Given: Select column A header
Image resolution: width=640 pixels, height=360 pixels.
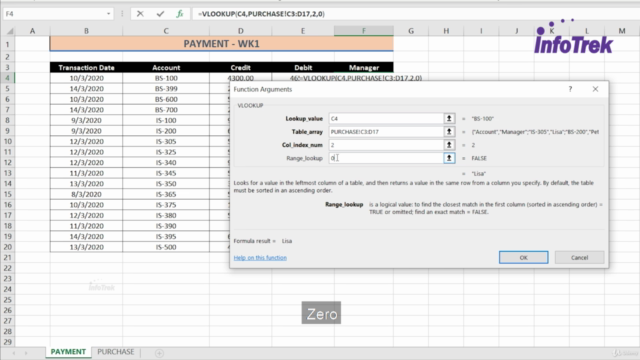Looking at the screenshot, I should (32, 31).
